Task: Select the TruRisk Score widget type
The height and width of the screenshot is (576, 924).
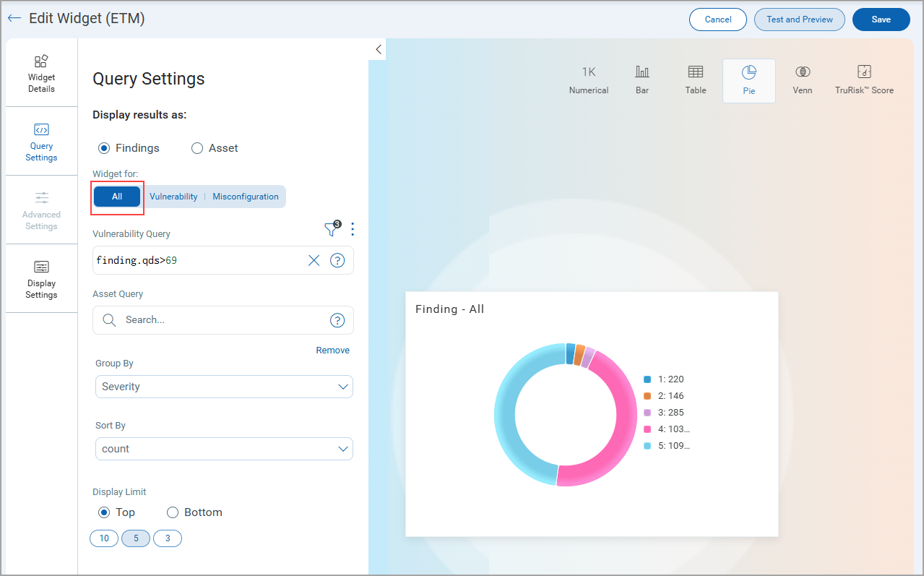Action: 864,80
